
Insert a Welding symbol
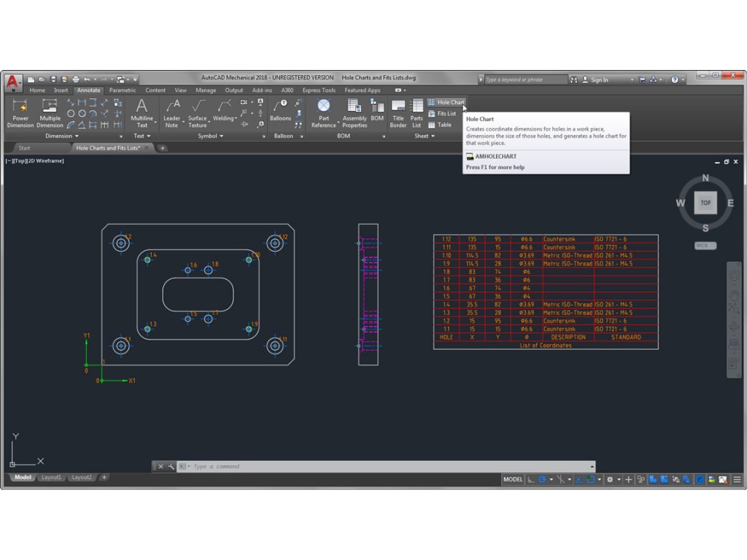click(223, 109)
